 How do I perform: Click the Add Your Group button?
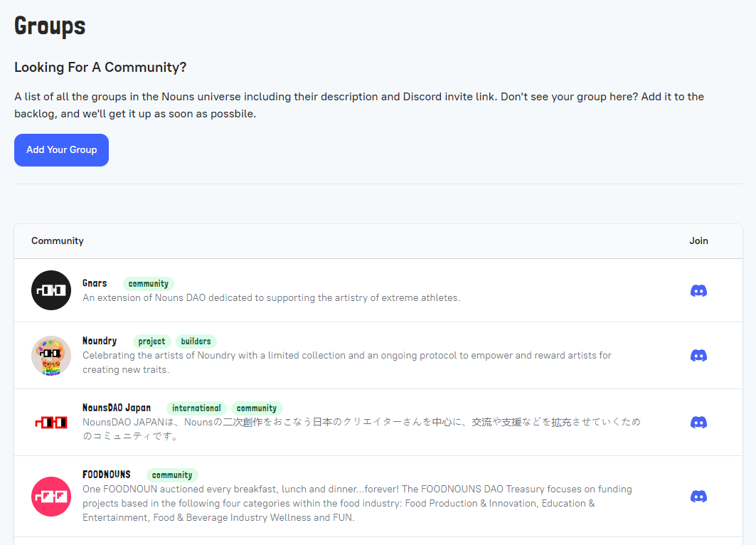(61, 150)
